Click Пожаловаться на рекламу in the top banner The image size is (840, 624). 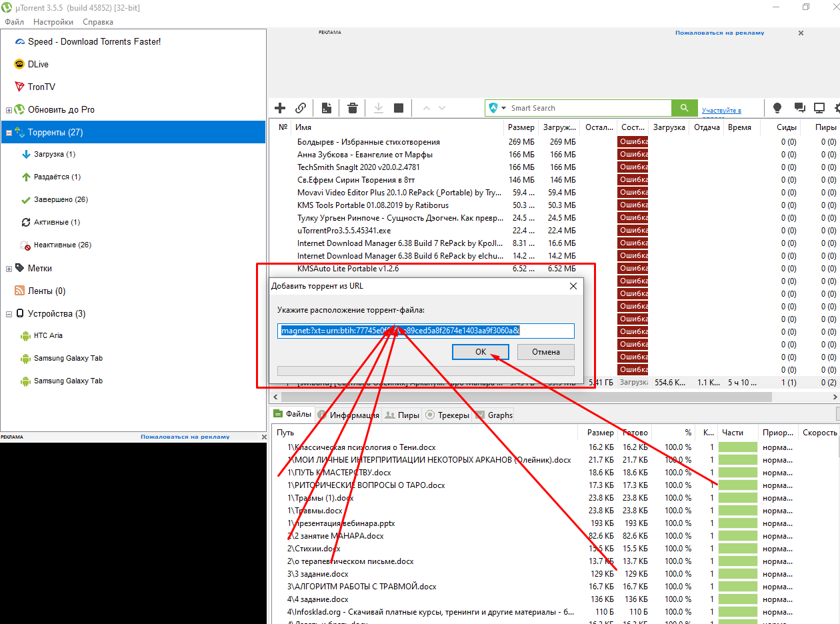[x=719, y=33]
